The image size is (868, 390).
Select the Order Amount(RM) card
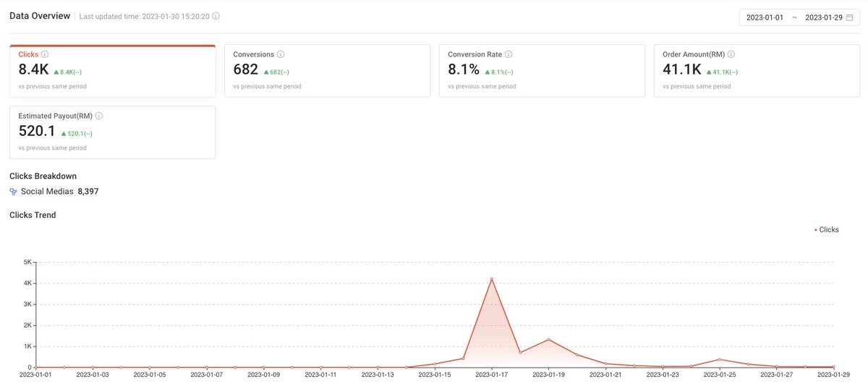[x=757, y=71]
